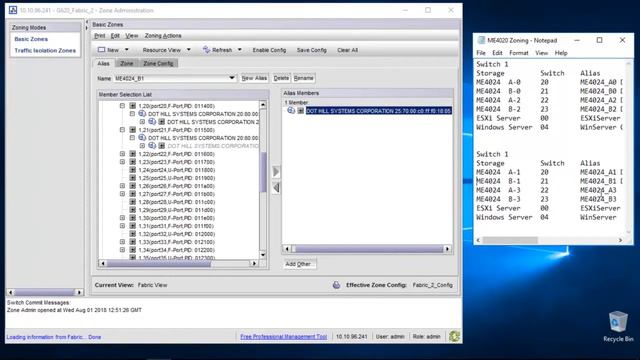Click the Refresh toolbar icon
This screenshot has height=360, width=640.
[207, 49]
